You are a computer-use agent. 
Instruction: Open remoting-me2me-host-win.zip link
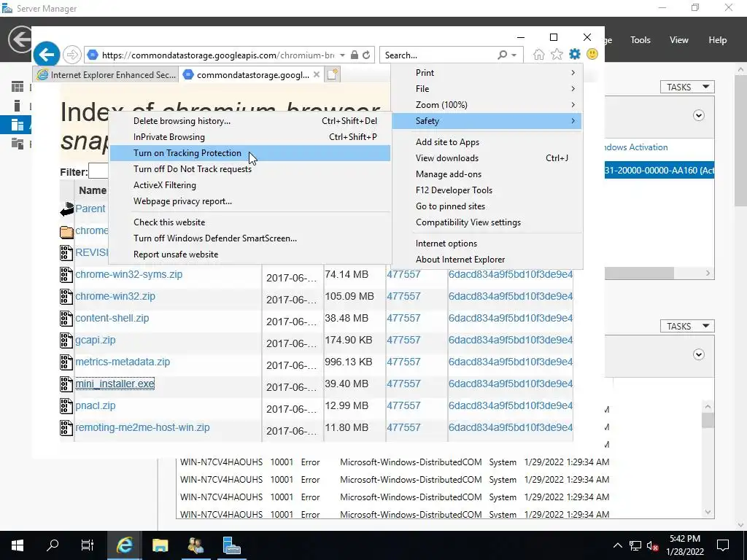(142, 427)
